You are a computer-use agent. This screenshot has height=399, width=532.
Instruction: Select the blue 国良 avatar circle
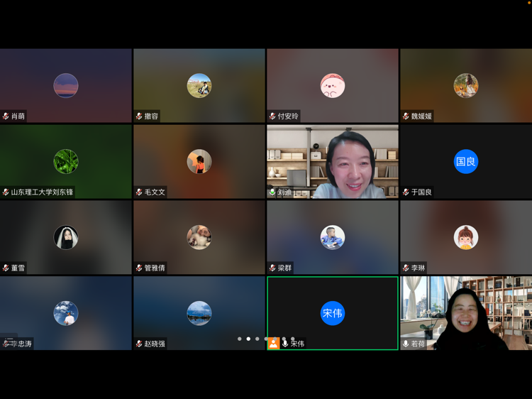tap(465, 162)
